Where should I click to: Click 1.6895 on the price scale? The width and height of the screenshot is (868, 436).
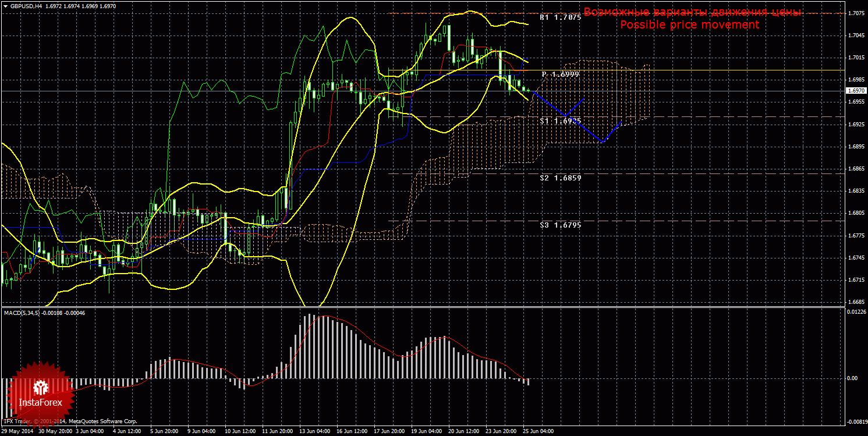856,147
